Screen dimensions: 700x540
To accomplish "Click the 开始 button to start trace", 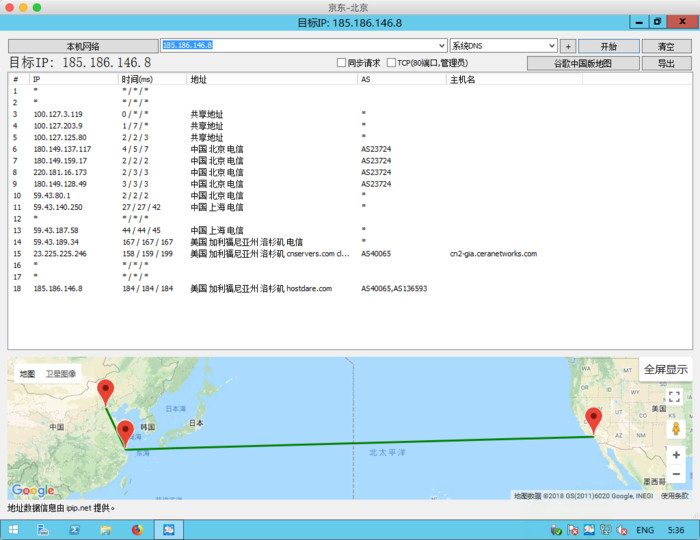I will click(x=608, y=46).
